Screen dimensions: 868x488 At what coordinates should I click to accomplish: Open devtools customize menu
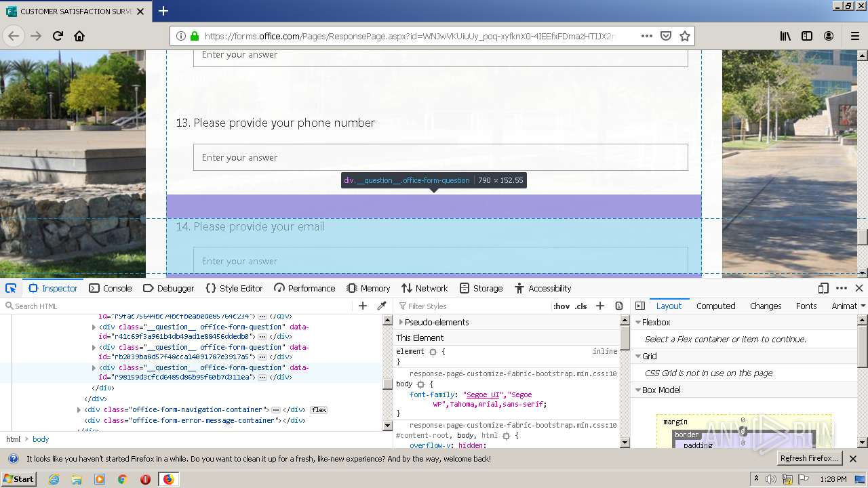tap(842, 288)
